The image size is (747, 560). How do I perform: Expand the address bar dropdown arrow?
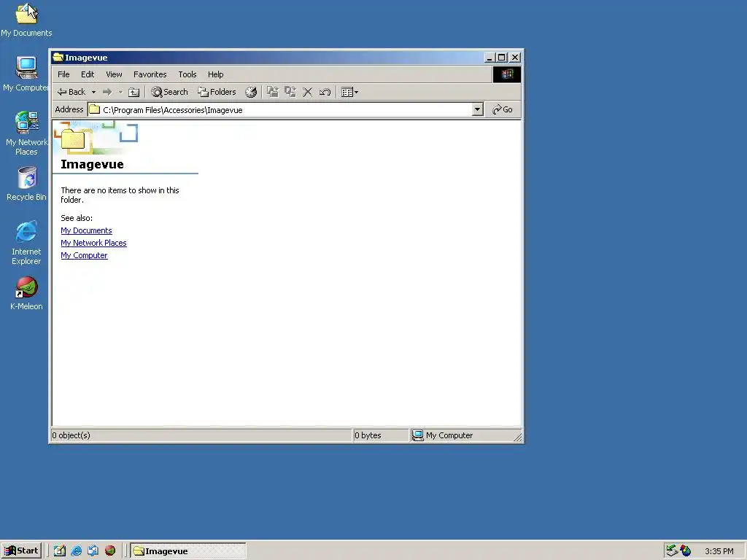point(477,110)
